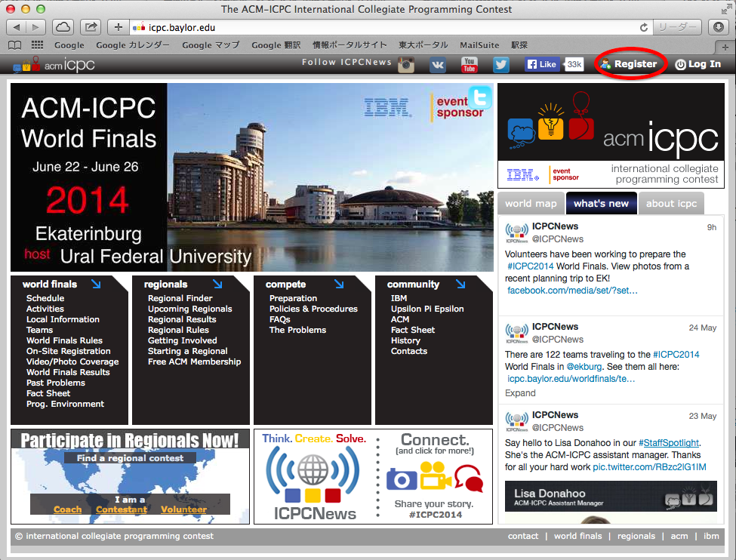
Task: Open the Google カレンダー bookmark
Action: [x=133, y=45]
